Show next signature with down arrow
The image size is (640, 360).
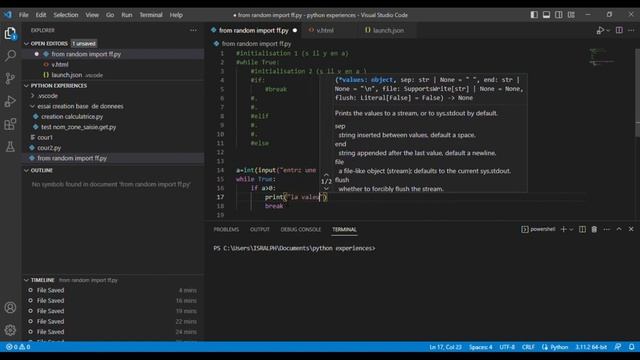tap(326, 189)
